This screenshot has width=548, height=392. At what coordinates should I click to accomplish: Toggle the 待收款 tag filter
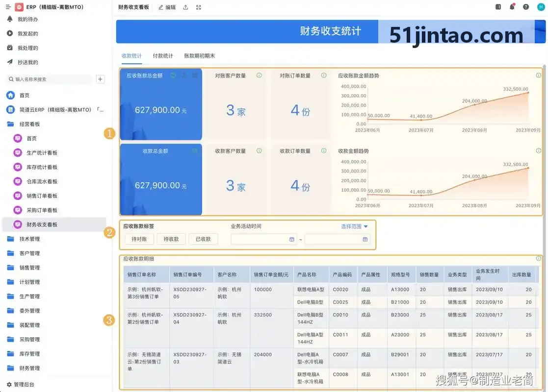pyautogui.click(x=171, y=239)
